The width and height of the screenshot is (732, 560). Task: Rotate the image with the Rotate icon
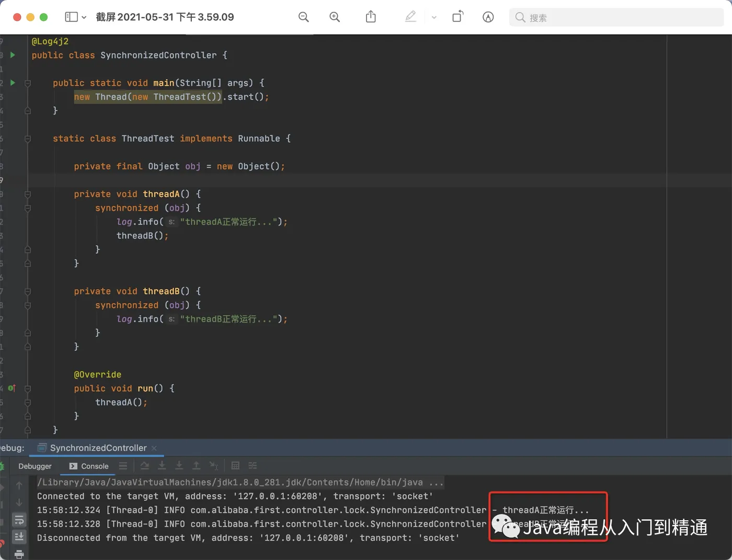[x=458, y=17]
